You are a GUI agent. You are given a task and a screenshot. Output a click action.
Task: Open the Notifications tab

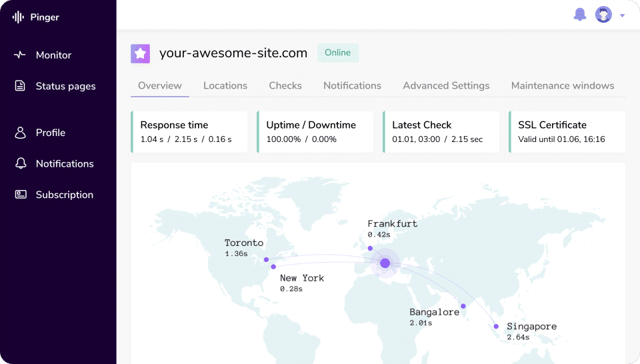pos(352,86)
